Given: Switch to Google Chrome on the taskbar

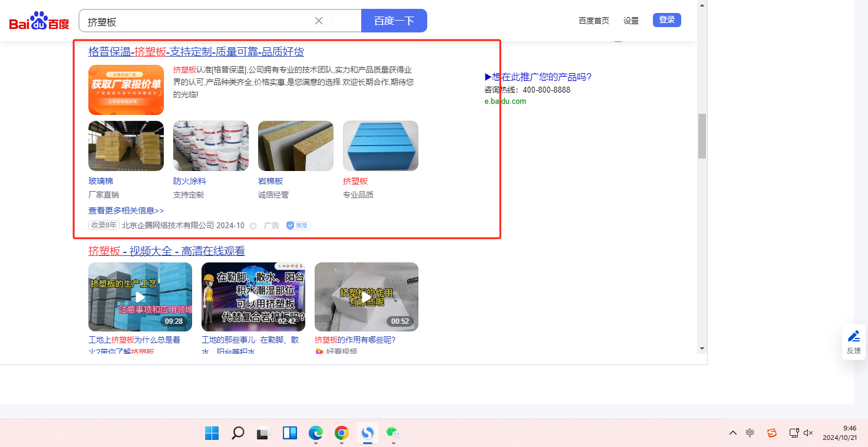Looking at the screenshot, I should click(342, 433).
